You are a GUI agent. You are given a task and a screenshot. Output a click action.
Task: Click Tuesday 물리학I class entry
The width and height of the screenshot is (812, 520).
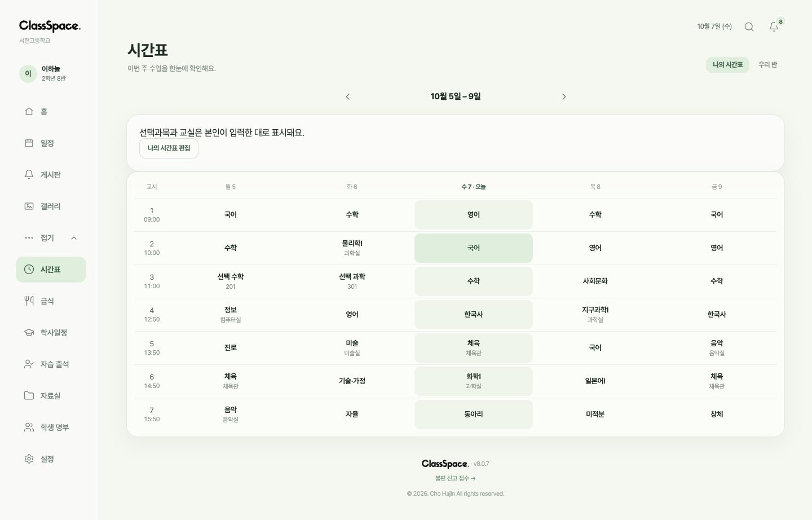[352, 248]
